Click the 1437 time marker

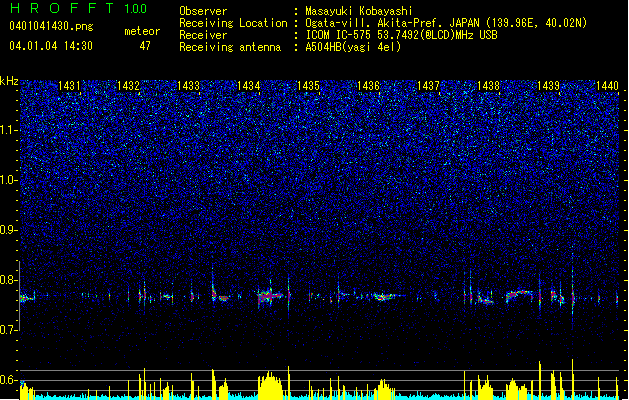(x=428, y=86)
